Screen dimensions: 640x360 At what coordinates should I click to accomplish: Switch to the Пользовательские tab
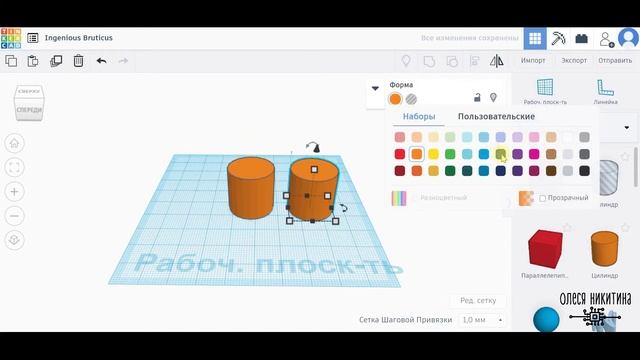pos(496,117)
